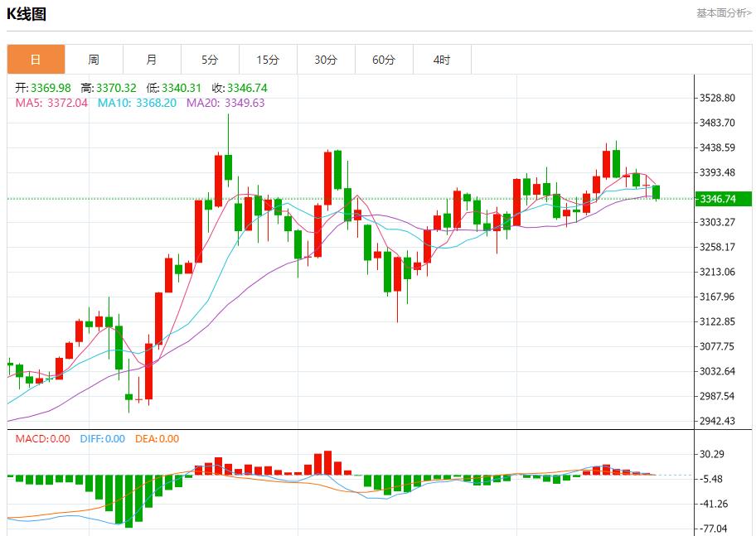The width and height of the screenshot is (756, 536).
Task: Switch to the 4时 interval tab
Action: [442, 60]
